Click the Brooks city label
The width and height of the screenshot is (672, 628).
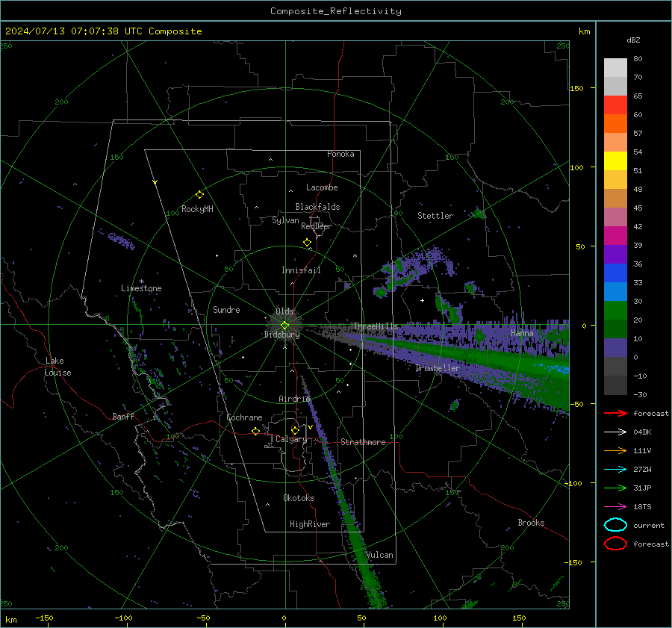tap(531, 523)
